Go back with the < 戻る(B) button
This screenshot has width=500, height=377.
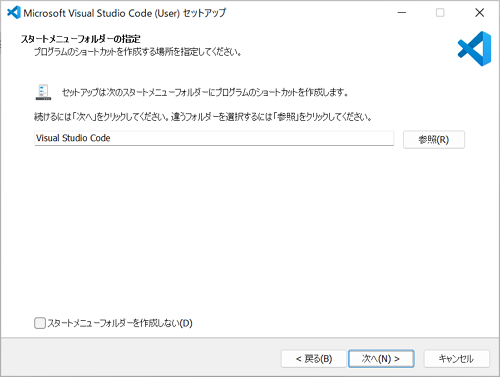coord(314,359)
